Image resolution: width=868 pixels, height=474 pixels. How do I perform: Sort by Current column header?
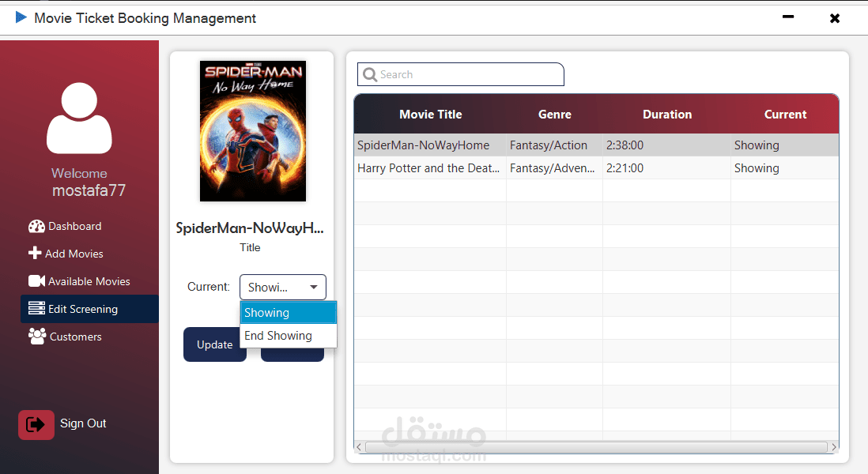tap(785, 115)
